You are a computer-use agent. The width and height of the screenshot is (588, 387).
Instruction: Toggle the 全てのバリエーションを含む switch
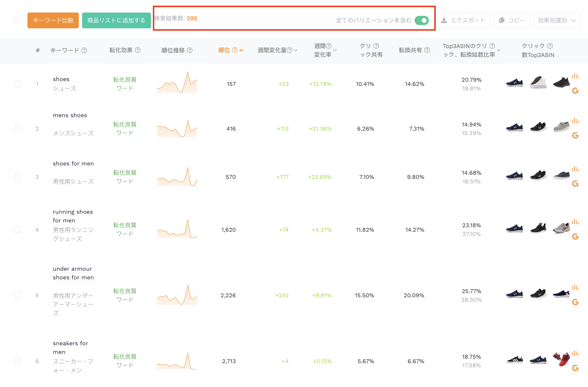(x=422, y=21)
